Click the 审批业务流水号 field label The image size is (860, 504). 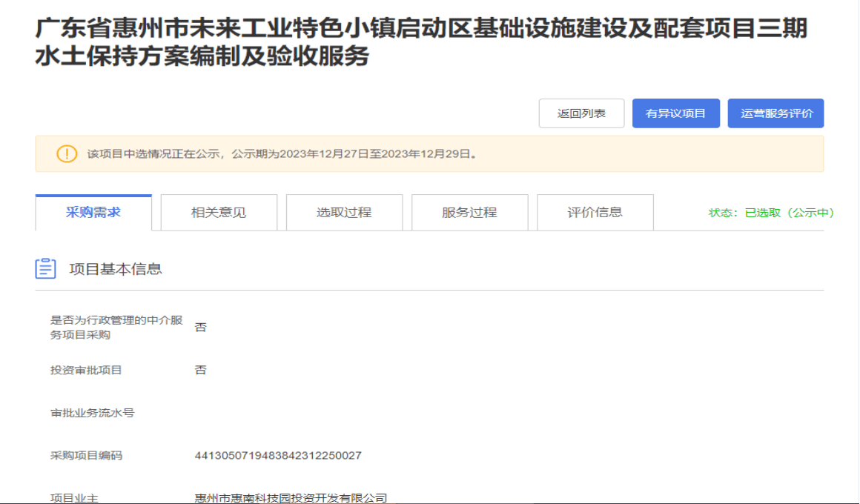point(92,413)
